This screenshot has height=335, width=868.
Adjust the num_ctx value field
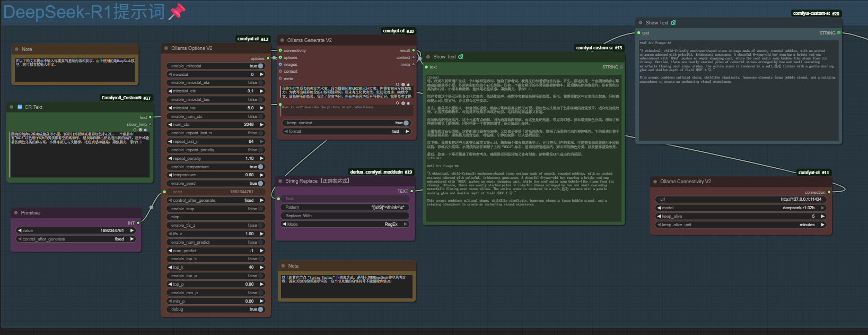tap(216, 125)
